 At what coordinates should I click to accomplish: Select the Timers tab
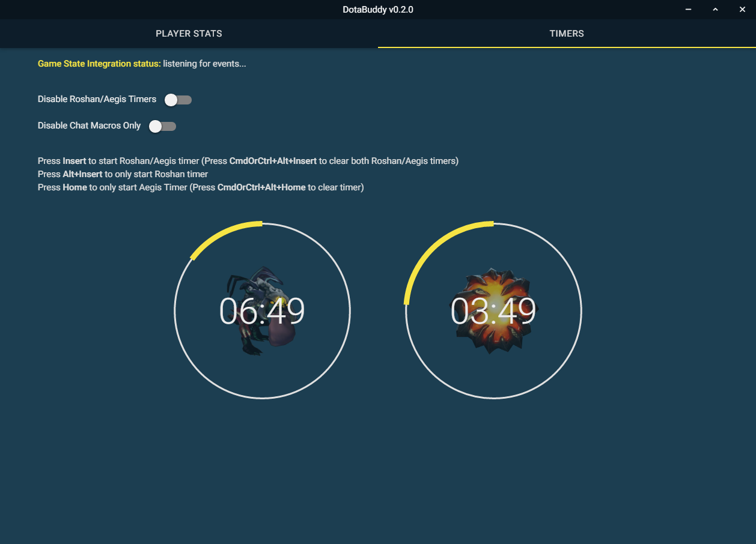coord(567,34)
